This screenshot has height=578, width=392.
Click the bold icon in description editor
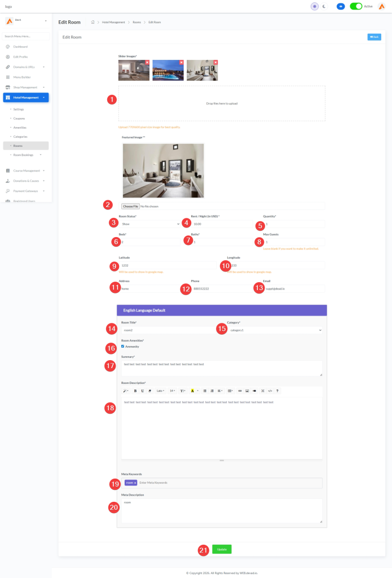tap(135, 391)
